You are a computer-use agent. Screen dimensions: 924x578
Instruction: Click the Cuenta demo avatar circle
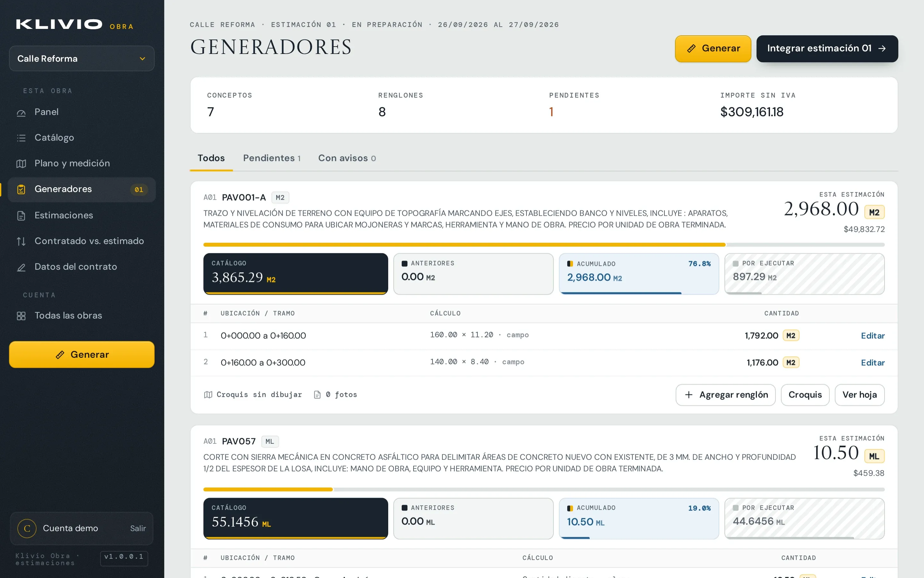(x=27, y=528)
